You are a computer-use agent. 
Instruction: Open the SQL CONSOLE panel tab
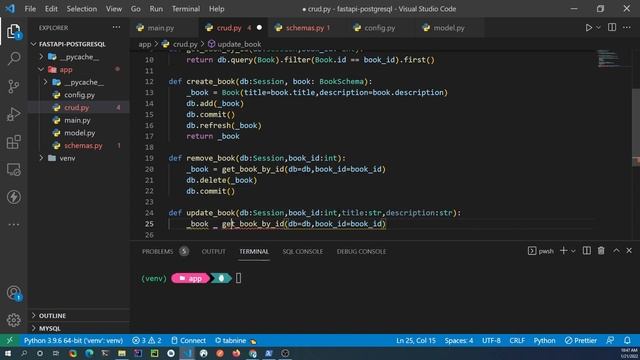(x=302, y=251)
